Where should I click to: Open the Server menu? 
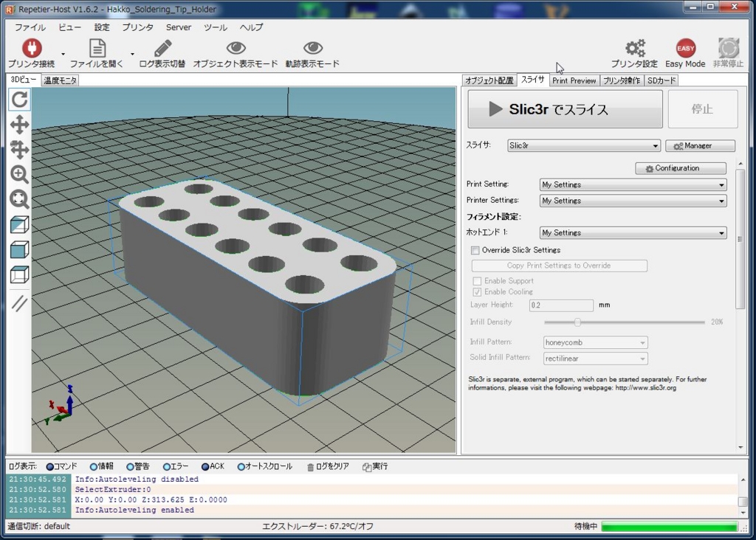(x=179, y=27)
